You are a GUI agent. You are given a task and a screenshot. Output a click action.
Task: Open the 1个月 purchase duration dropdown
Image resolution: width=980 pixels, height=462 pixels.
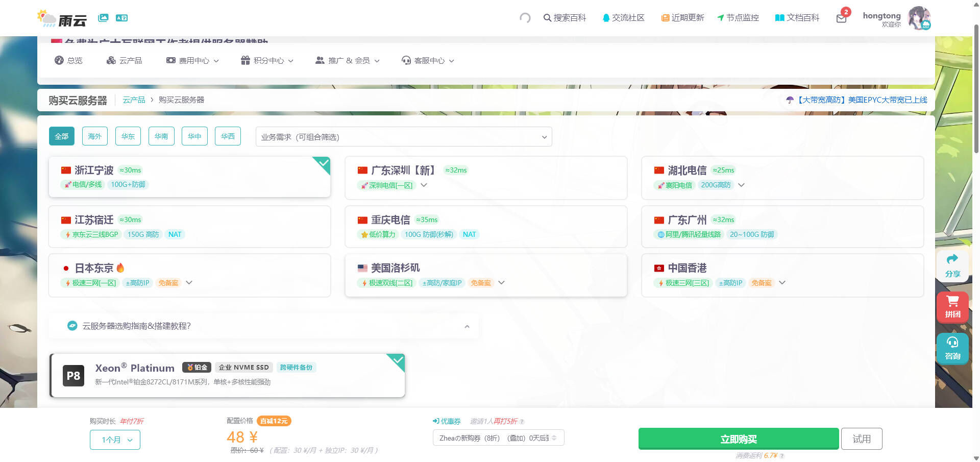[115, 439]
